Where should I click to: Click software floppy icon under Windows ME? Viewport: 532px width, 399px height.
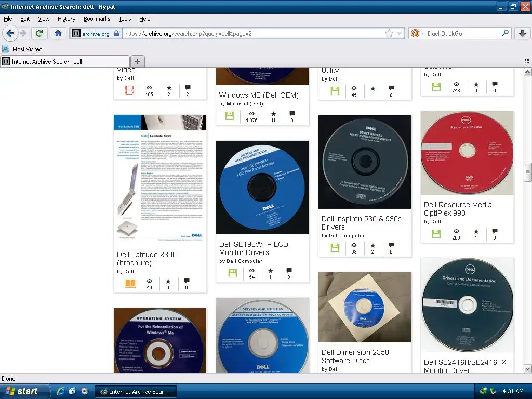[x=230, y=116]
